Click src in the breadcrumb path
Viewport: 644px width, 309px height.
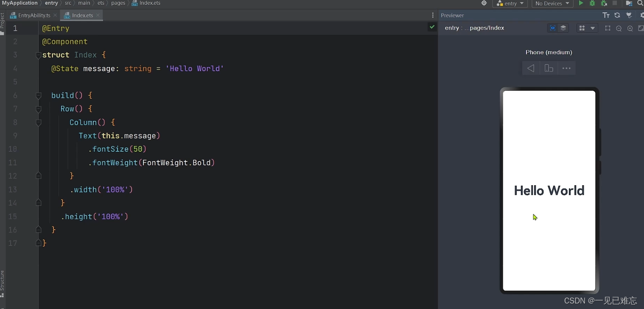coord(68,3)
